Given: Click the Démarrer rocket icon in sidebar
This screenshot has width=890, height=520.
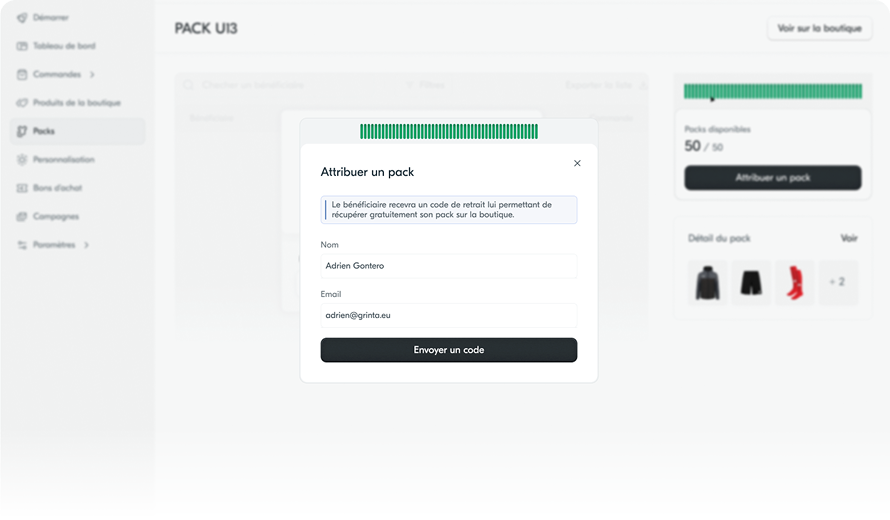Looking at the screenshot, I should click(22, 18).
